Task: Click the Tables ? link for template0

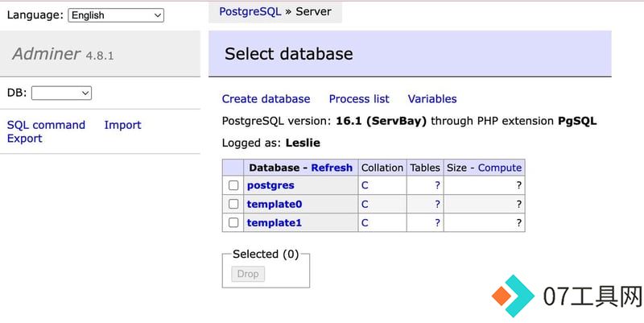Action: (x=437, y=205)
